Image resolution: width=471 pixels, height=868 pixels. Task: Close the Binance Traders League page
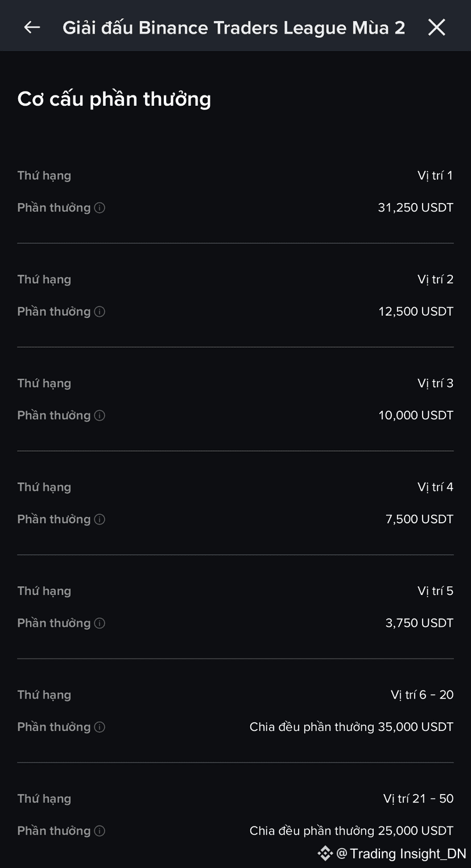[436, 27]
